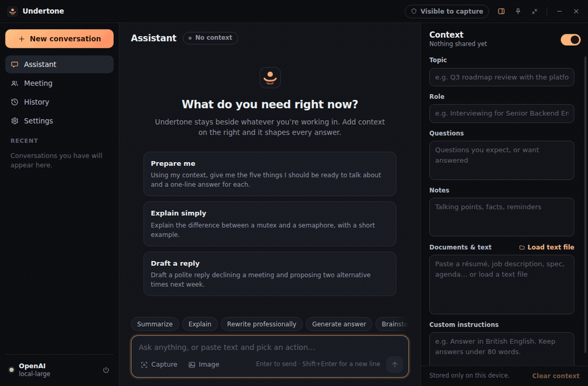The height and width of the screenshot is (386, 588).
Task: Send the message with arrow button
Action: pos(394,365)
